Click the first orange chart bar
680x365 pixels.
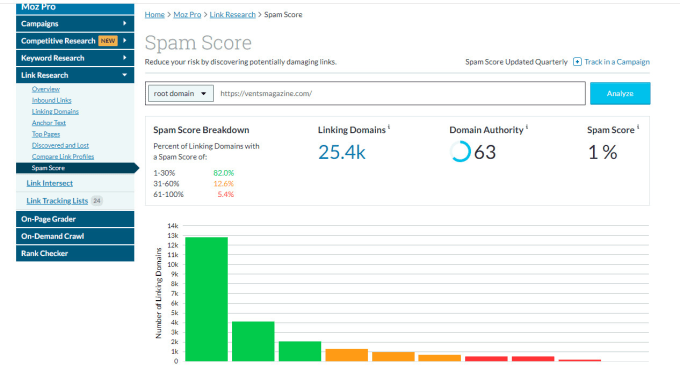coord(347,355)
